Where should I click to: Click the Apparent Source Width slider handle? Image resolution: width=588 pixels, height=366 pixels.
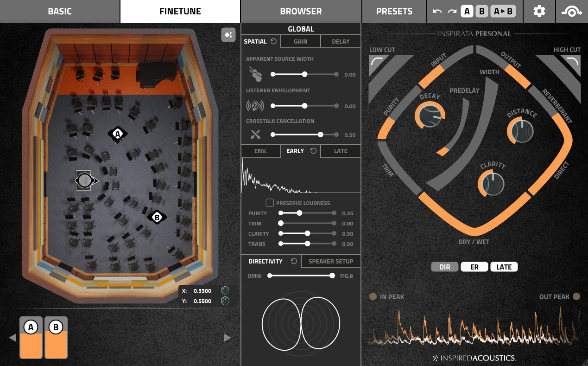304,74
